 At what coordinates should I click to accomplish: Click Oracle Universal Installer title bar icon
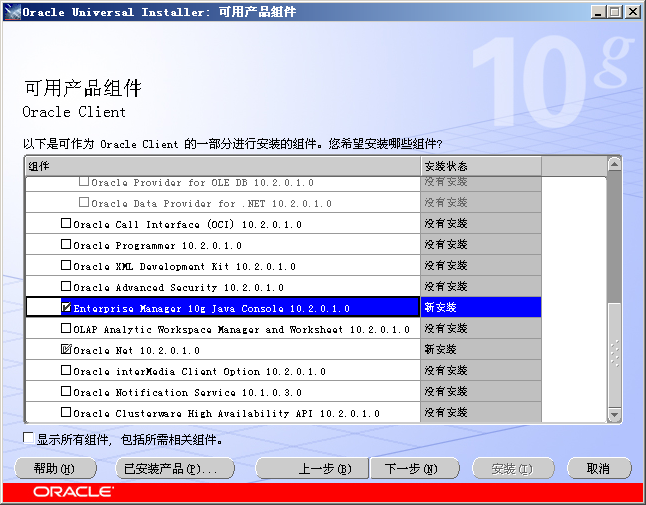pyautogui.click(x=12, y=12)
